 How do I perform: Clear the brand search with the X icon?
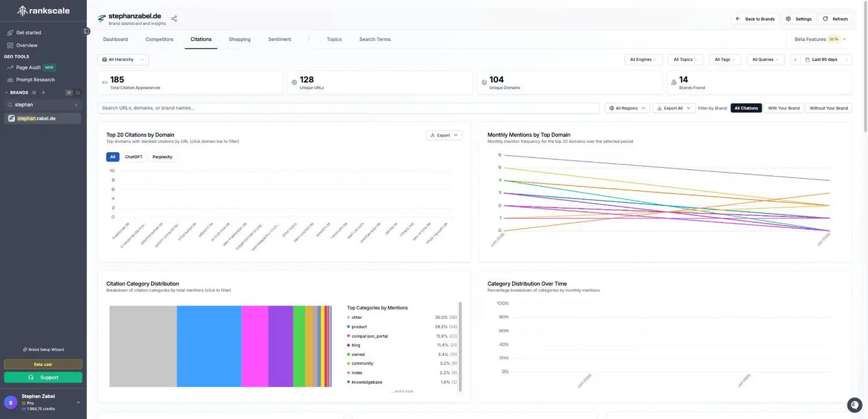[76, 105]
